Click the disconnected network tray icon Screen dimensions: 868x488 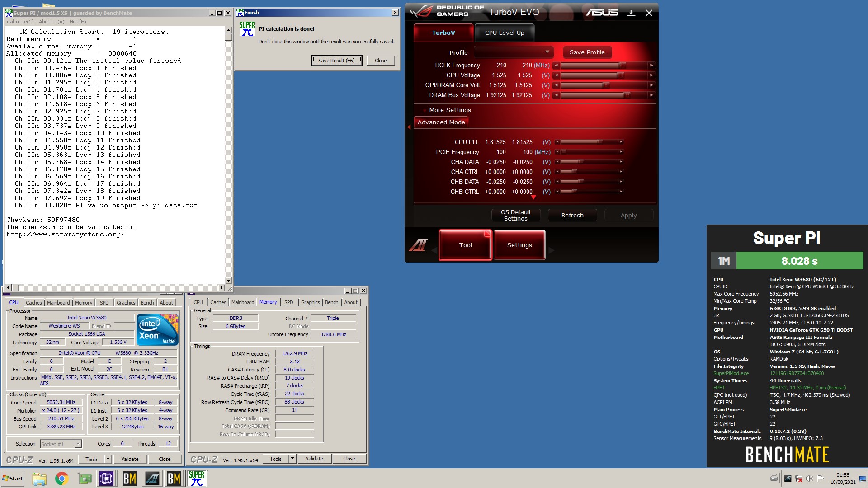coord(799,479)
